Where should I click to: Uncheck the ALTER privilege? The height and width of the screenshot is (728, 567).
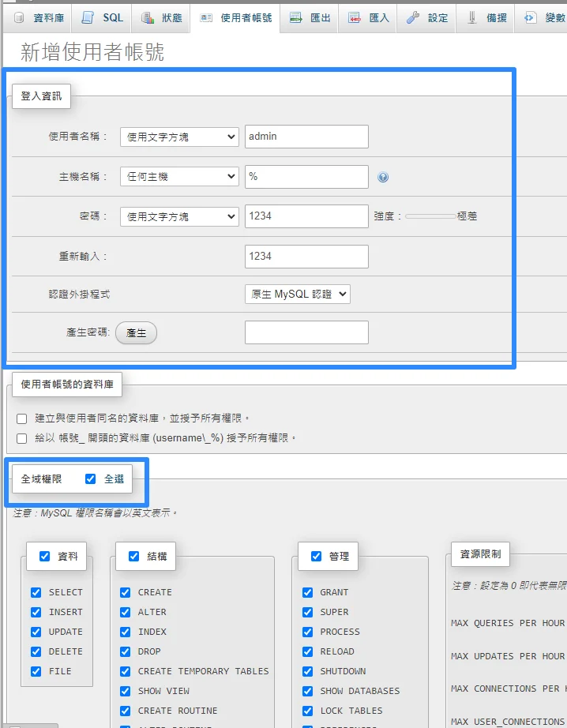pyautogui.click(x=125, y=612)
